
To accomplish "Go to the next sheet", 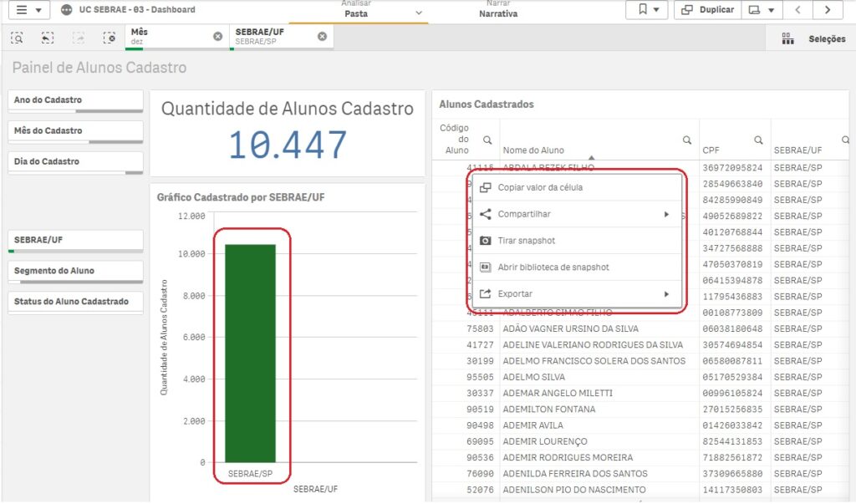I will [827, 10].
